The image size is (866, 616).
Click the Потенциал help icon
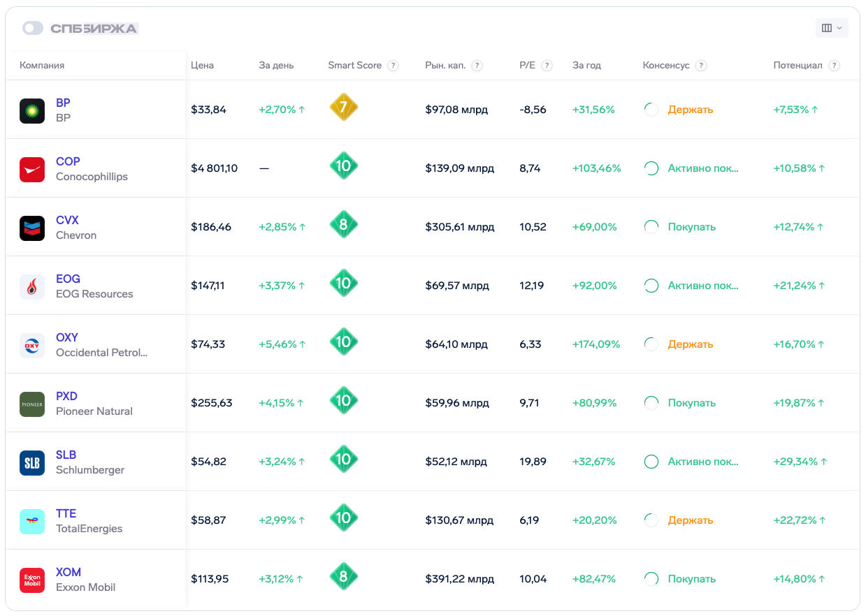pyautogui.click(x=834, y=66)
